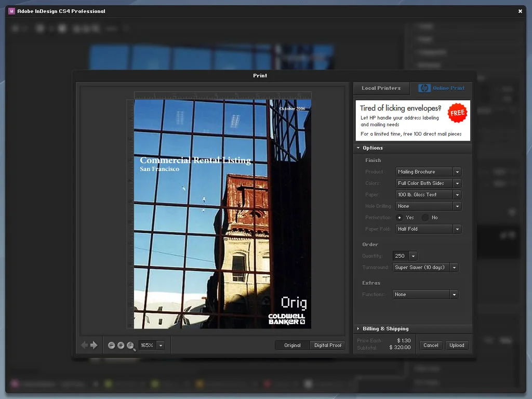Click the subtotal value $ 320.00
Viewport: 532px width, 399px height.
[400, 348]
